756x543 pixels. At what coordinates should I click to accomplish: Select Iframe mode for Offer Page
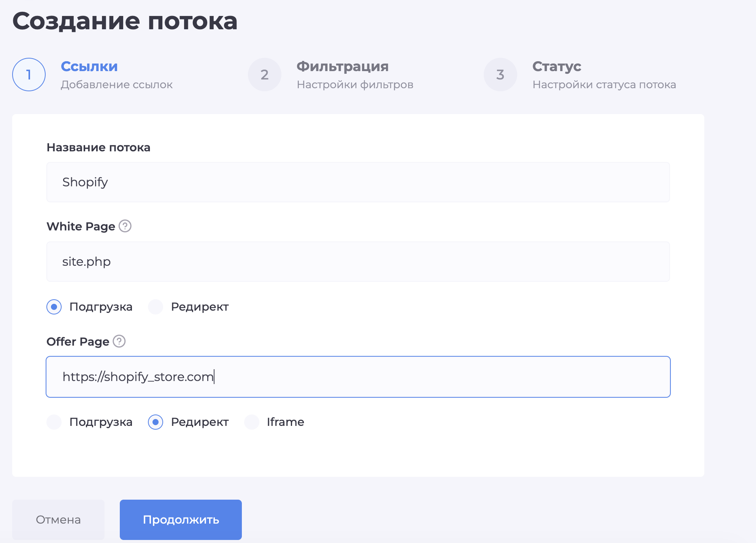point(252,422)
